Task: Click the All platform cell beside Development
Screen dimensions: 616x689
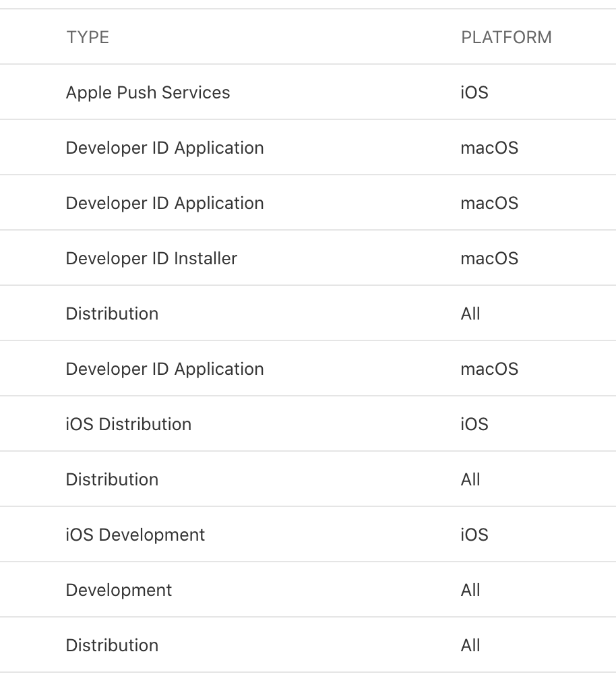Action: 470,590
